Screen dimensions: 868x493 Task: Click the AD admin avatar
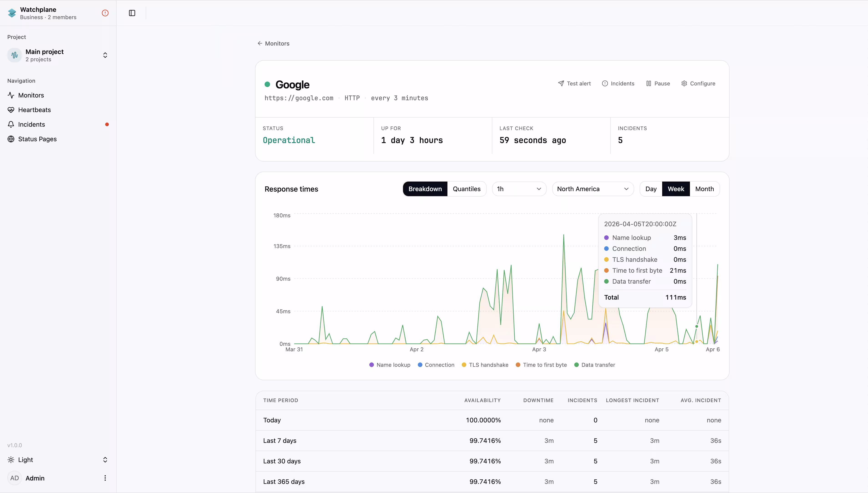tap(15, 478)
